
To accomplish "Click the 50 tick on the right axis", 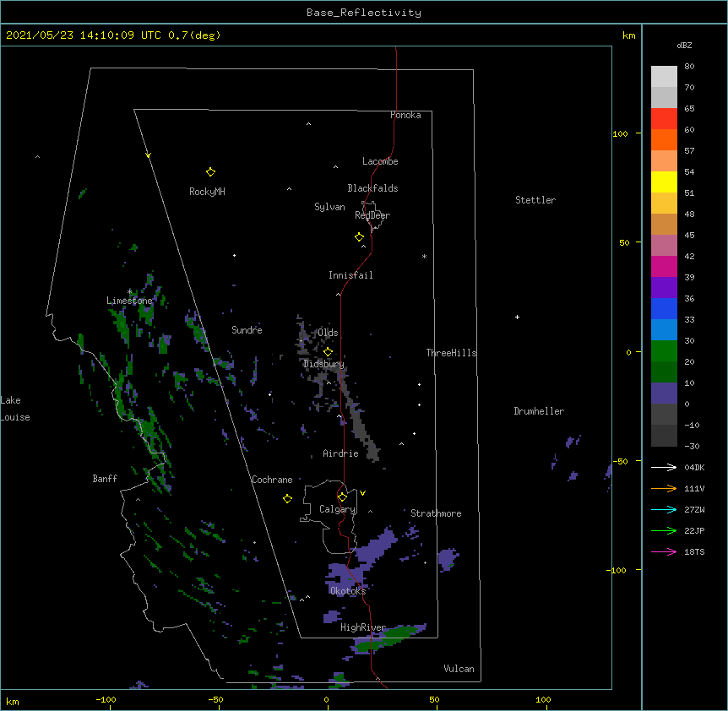I will (x=624, y=242).
